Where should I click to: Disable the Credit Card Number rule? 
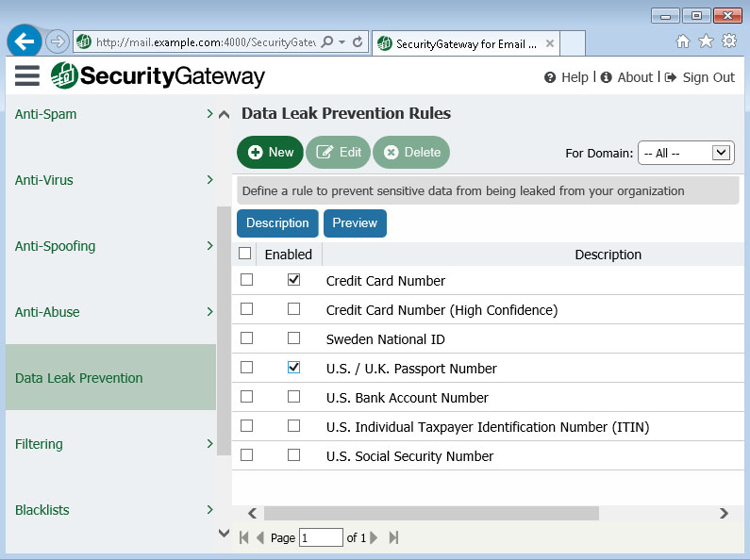click(293, 280)
